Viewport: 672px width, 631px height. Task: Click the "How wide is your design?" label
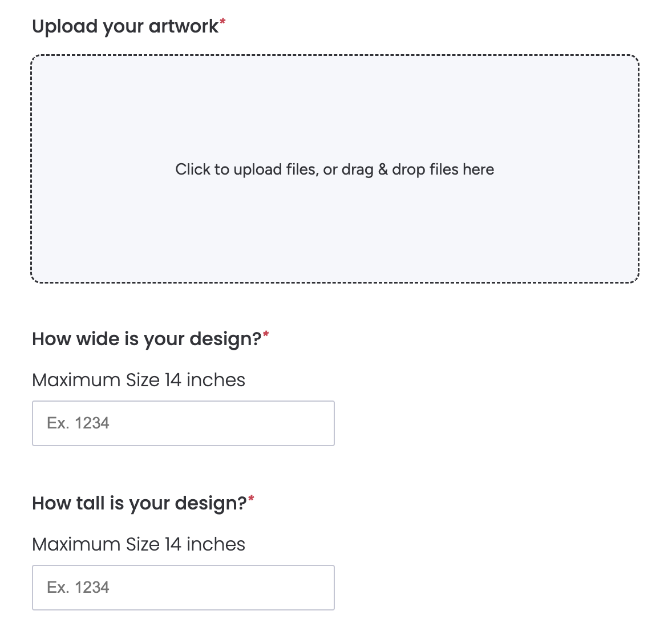[x=147, y=339]
